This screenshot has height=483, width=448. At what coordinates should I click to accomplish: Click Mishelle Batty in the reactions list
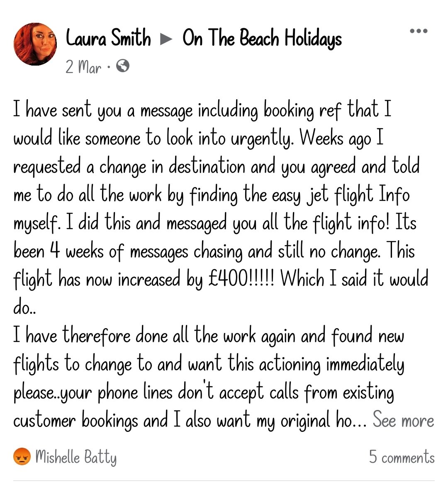76,457
